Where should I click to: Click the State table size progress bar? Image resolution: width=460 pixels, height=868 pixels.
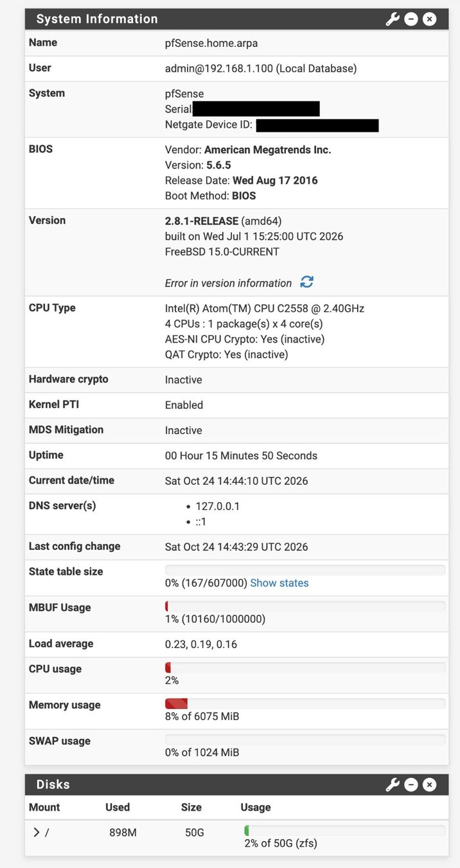click(305, 570)
